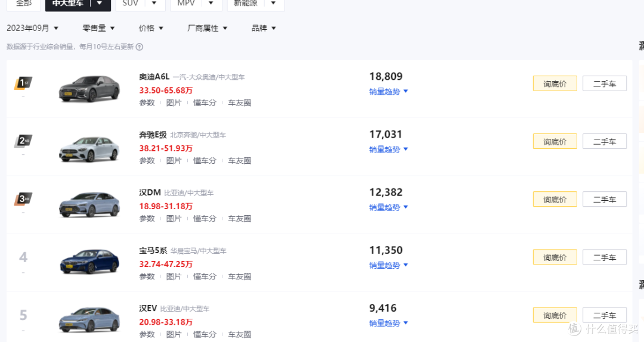The height and width of the screenshot is (342, 644).
Task: Expand 销量趋势 for 汉DM
Action: [389, 207]
